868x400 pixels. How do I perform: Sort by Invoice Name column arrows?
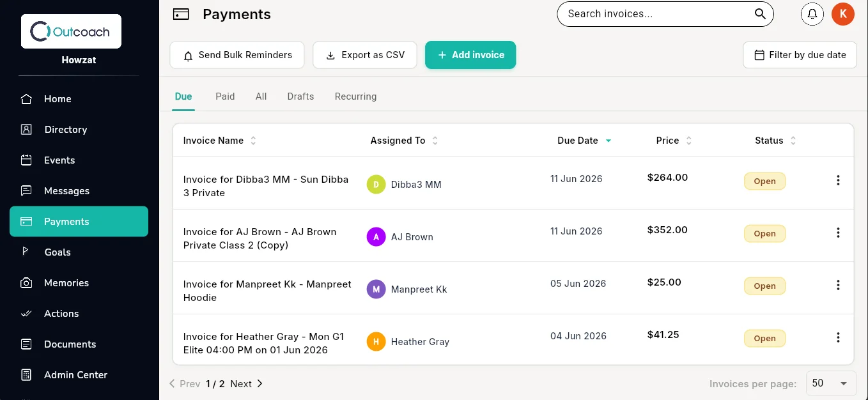click(253, 141)
